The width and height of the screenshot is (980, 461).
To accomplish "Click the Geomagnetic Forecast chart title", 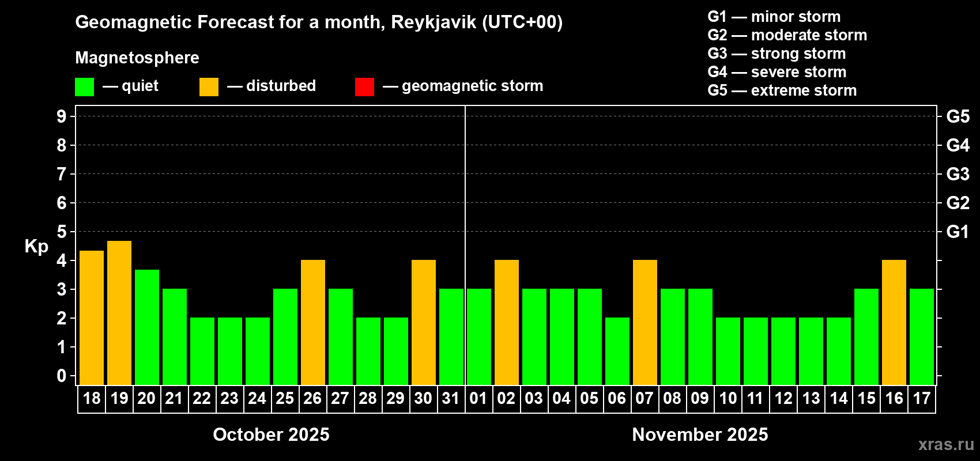I will coord(319,22).
